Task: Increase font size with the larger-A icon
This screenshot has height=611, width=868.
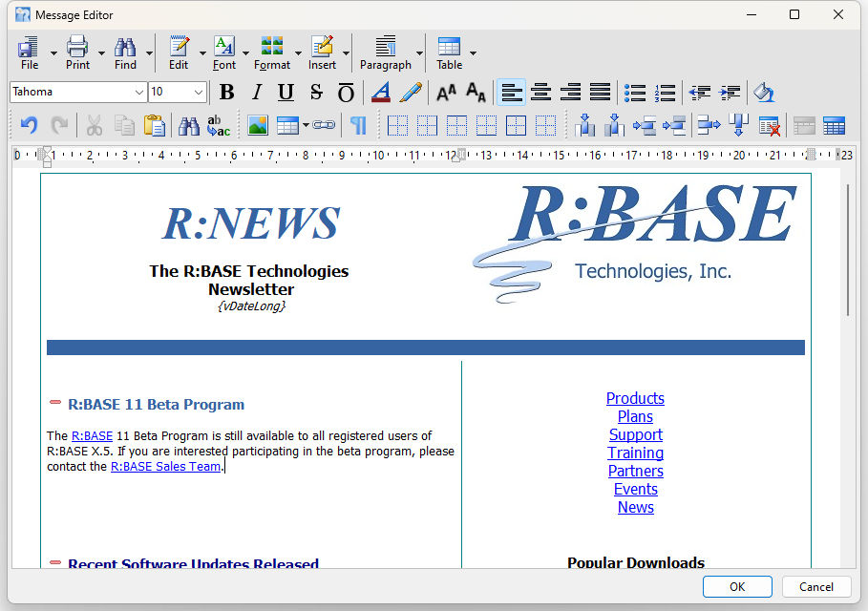Action: pyautogui.click(x=446, y=93)
